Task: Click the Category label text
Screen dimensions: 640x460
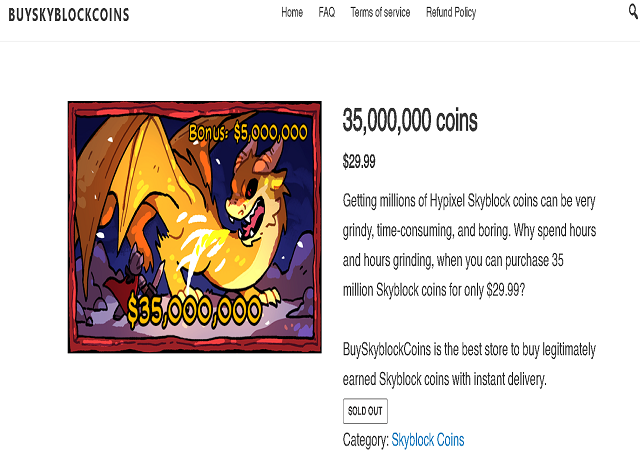Action: [x=366, y=440]
